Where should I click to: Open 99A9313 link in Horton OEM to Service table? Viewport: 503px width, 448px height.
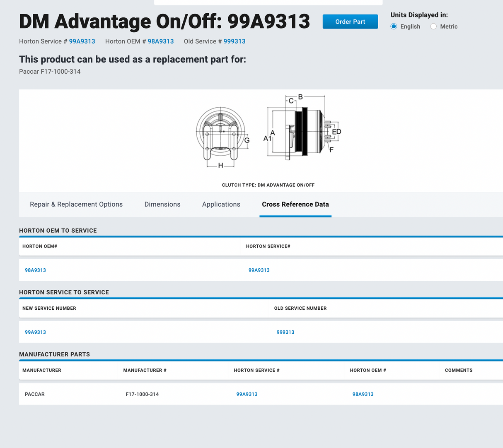(x=259, y=270)
